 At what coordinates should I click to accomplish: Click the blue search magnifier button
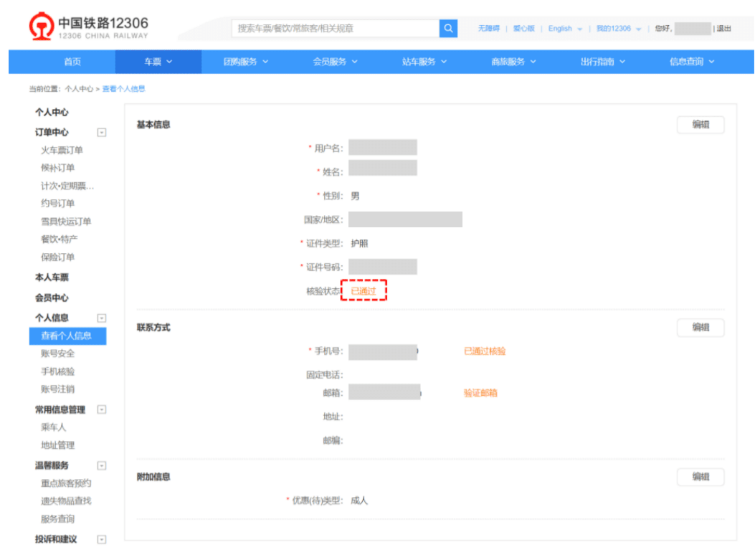(448, 28)
